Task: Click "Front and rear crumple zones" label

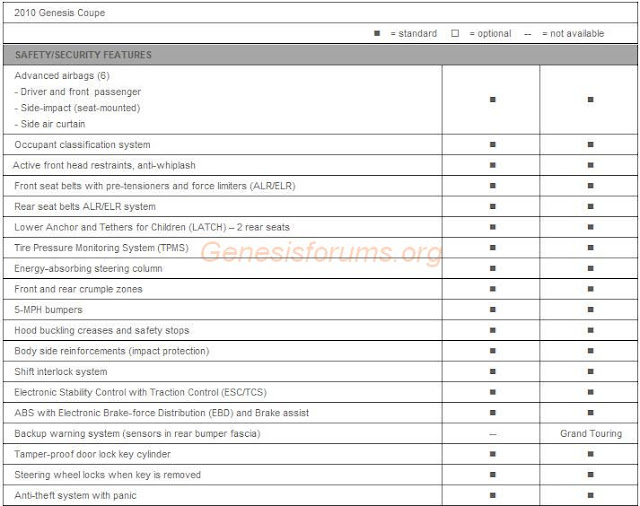Action: tap(78, 289)
